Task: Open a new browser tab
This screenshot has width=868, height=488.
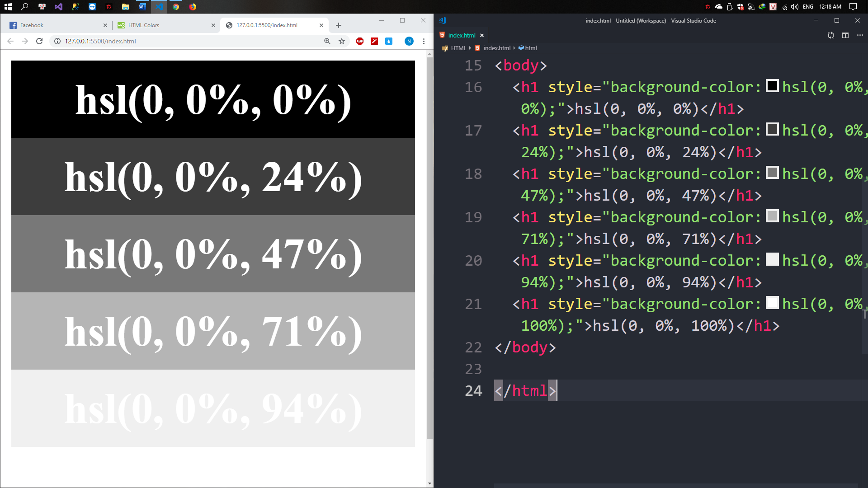Action: (339, 25)
